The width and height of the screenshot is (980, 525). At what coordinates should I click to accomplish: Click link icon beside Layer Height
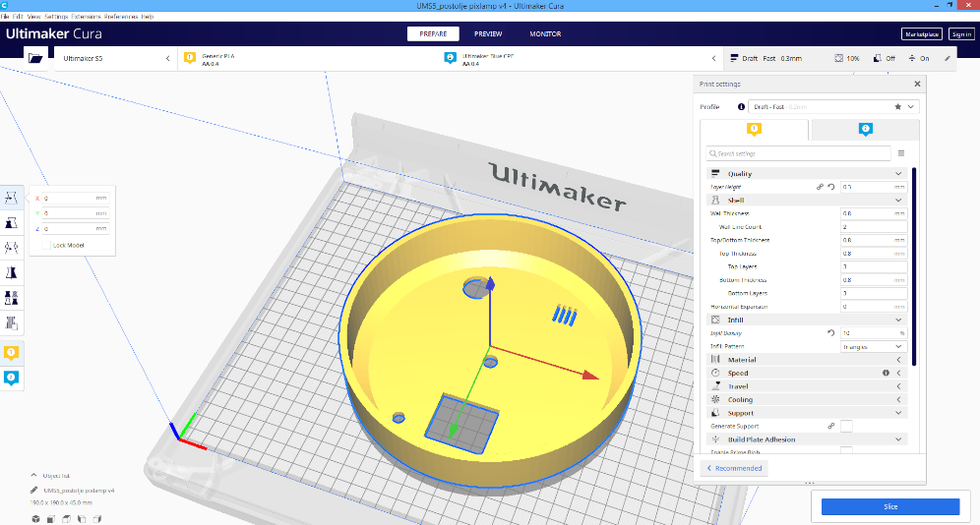click(820, 187)
